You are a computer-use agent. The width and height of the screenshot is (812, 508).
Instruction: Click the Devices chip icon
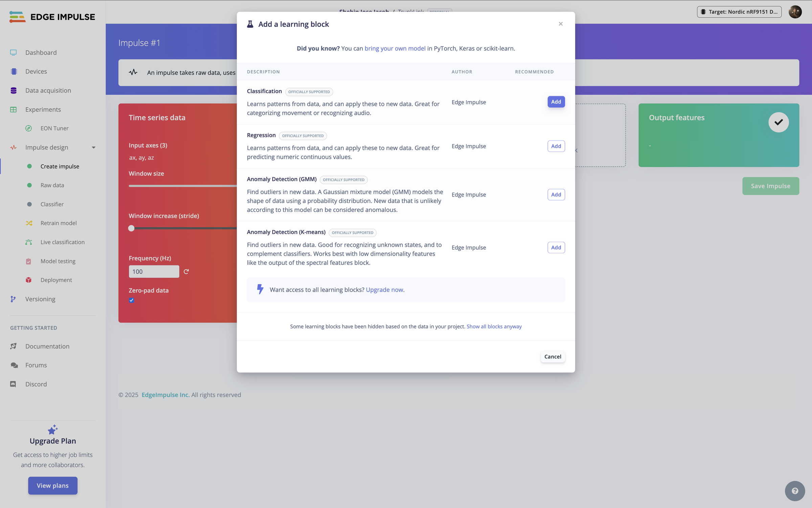point(14,71)
